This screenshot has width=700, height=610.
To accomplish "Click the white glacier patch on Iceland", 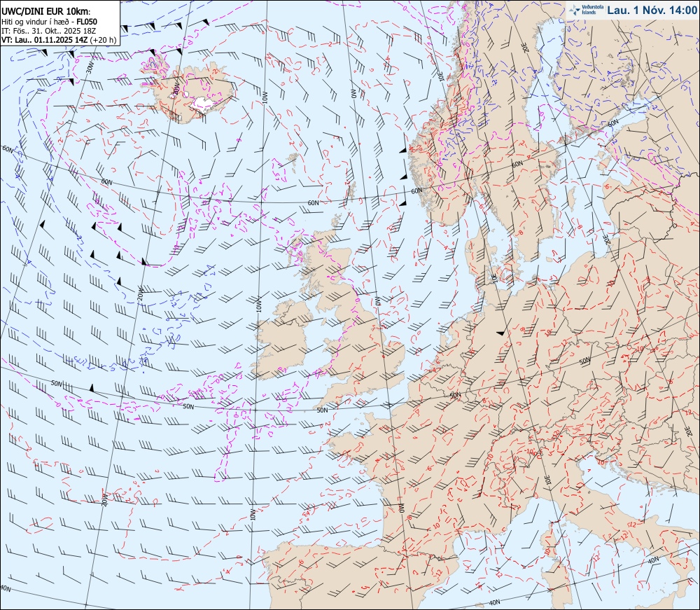I will pyautogui.click(x=202, y=104).
